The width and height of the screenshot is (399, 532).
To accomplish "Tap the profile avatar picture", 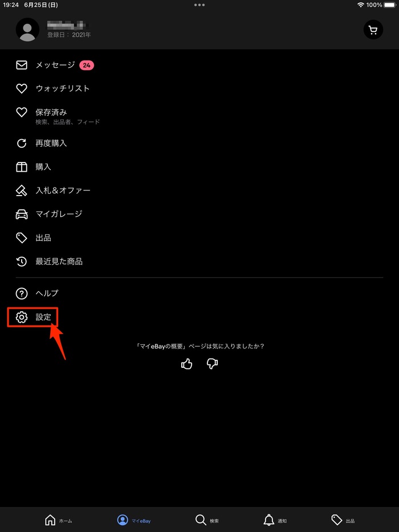I will click(27, 30).
